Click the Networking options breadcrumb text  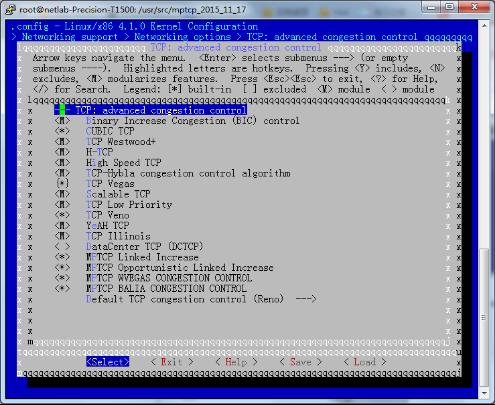[183, 37]
